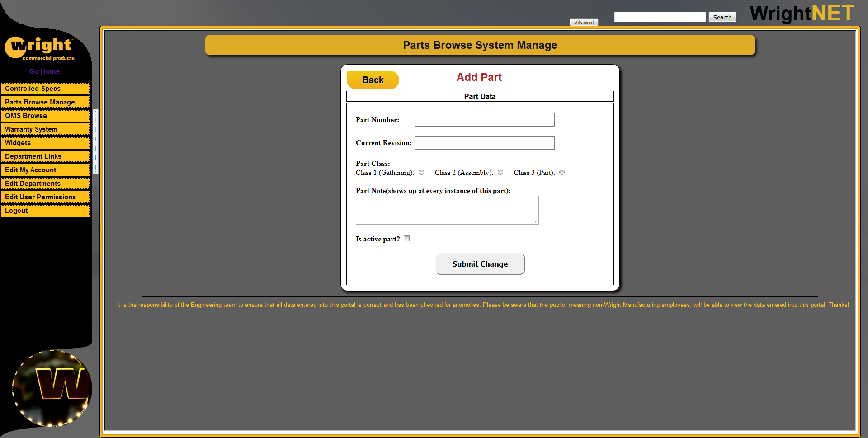Focus the Part Number input field
Screen dimensions: 868x438
(x=485, y=120)
